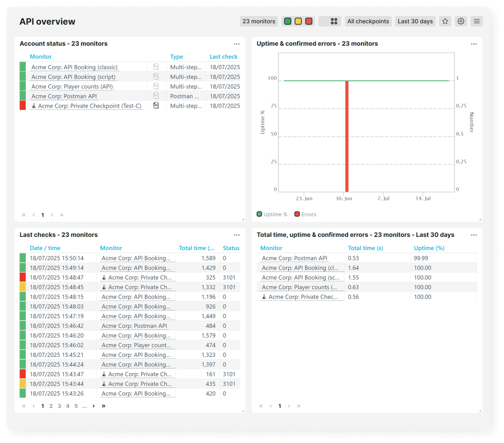Image resolution: width=504 pixels, height=443 pixels.
Task: Sort by the Uptime (%) column header
Action: (428, 248)
